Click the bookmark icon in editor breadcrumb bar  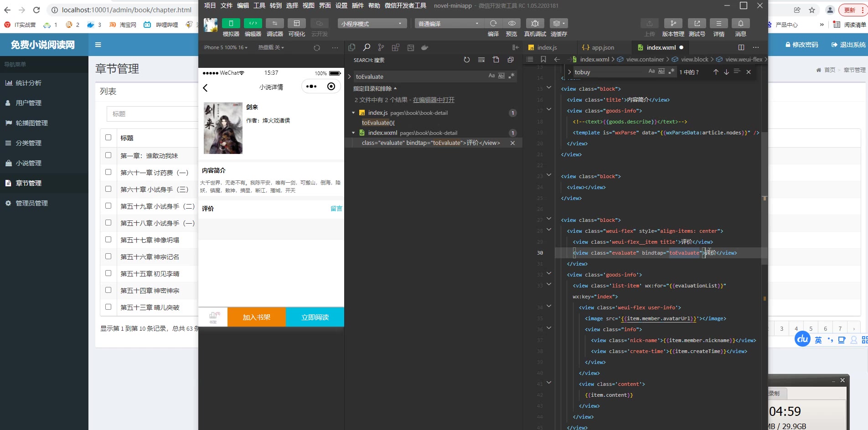[x=543, y=59]
